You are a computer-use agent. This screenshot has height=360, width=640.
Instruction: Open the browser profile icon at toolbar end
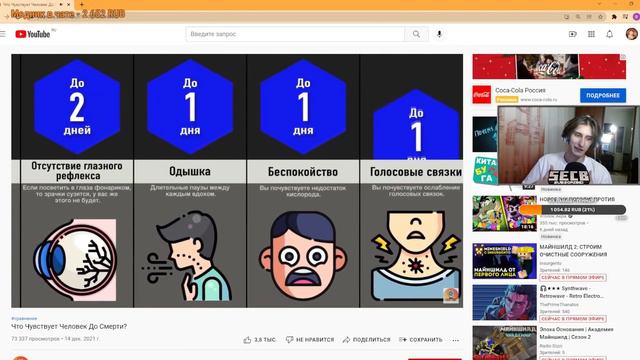(x=636, y=17)
